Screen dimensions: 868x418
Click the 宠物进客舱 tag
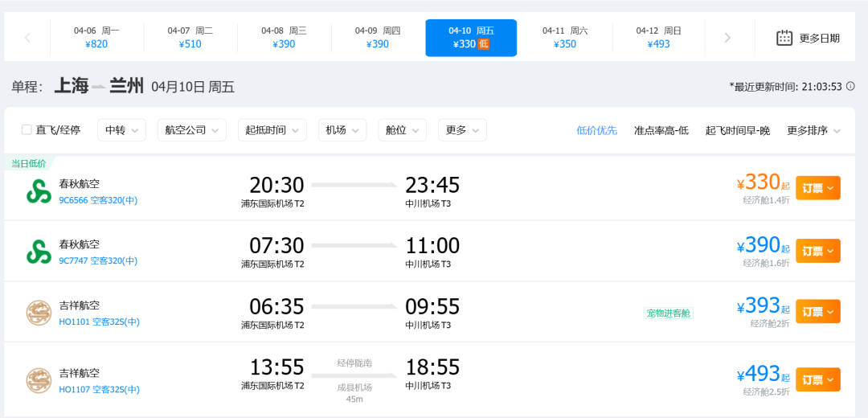[668, 313]
